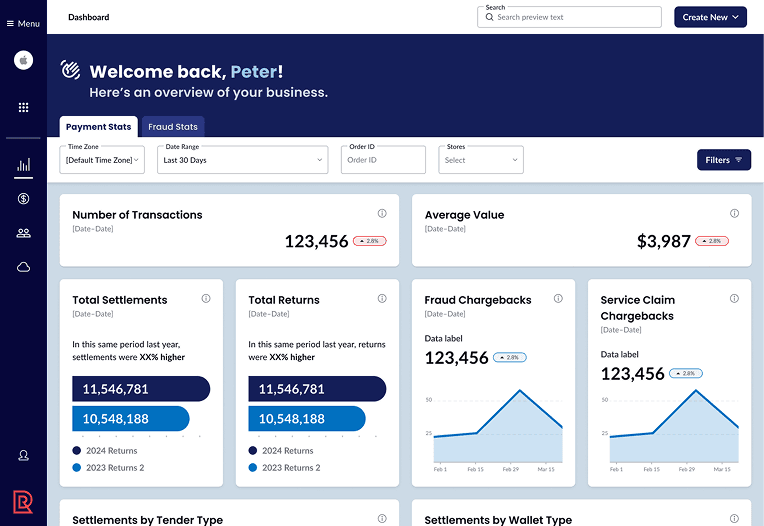The width and height of the screenshot is (764, 526).
Task: Click the 2.8% badge beside 123,456 transactions
Action: (x=369, y=241)
